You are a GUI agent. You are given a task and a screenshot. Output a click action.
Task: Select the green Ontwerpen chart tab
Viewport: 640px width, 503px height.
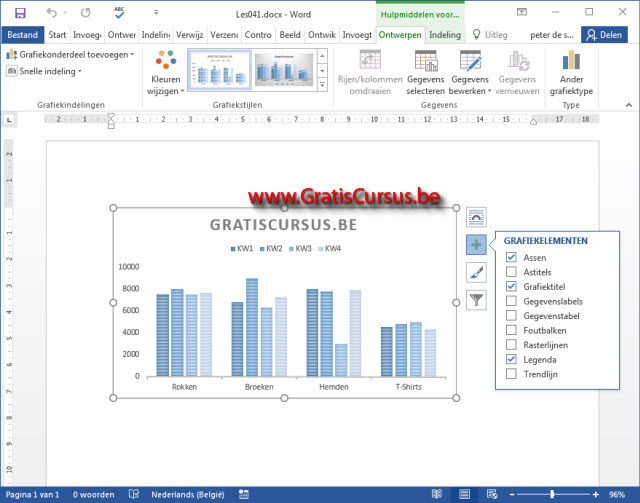click(400, 35)
